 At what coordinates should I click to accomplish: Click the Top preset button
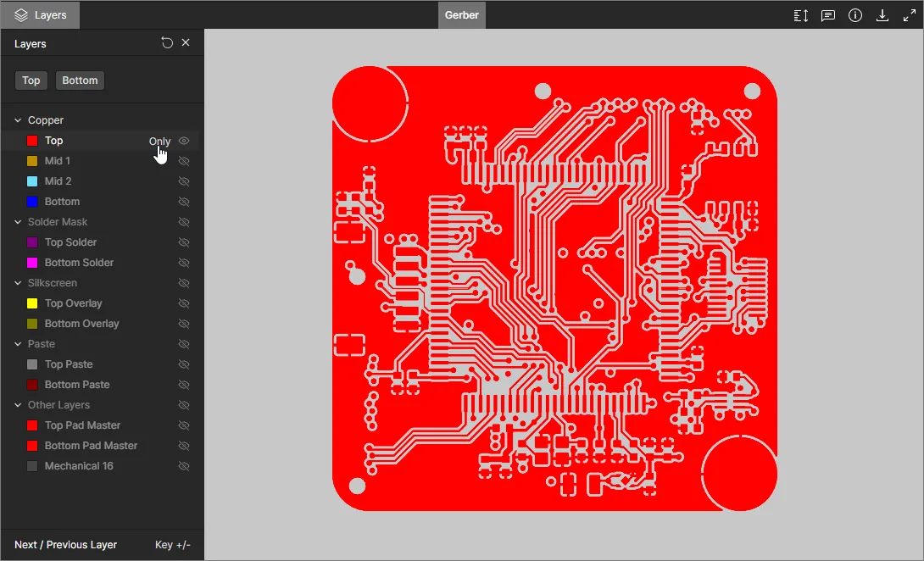[31, 81]
